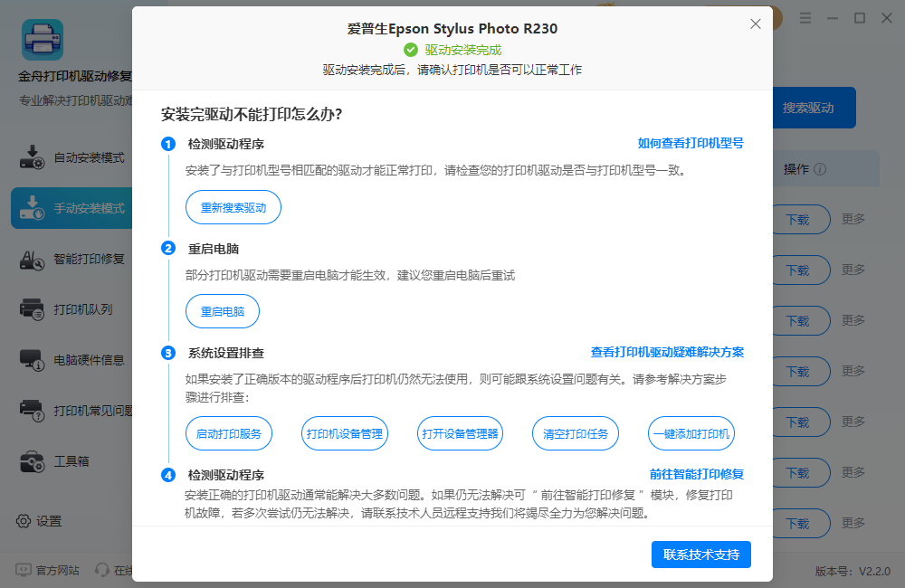Click 智能打印修复 sidebar icon

pyautogui.click(x=32, y=259)
